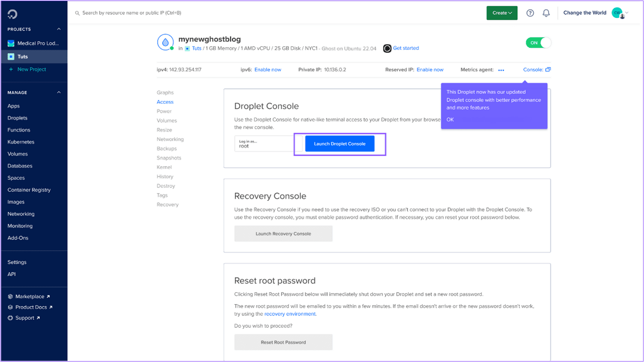This screenshot has height=362, width=644.
Task: Open the Kernel tab
Action: (164, 167)
